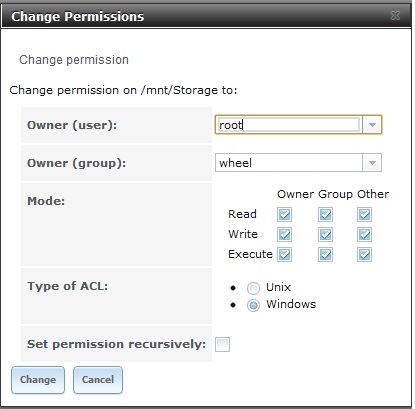Enable Set permission recursively checkbox
Viewport: 415px width, 409px height.
click(222, 344)
